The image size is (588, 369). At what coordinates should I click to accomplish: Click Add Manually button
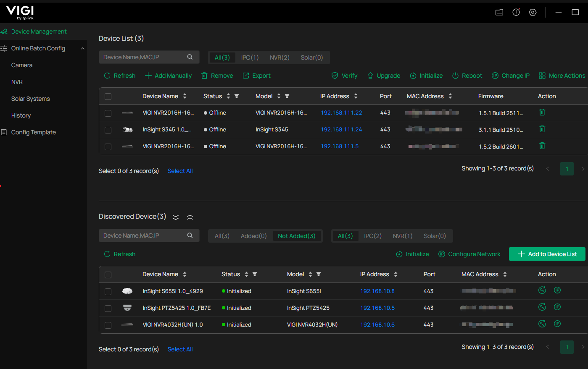[168, 76]
